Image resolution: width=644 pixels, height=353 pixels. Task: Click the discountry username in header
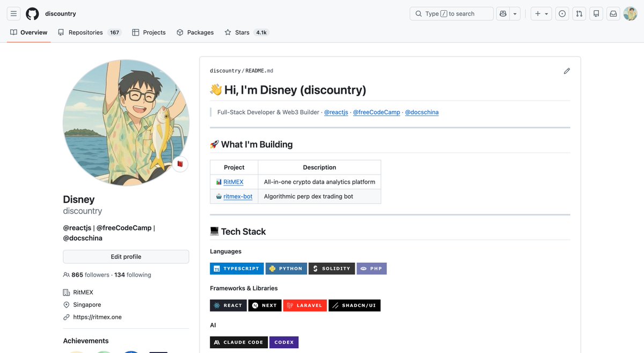pyautogui.click(x=61, y=13)
